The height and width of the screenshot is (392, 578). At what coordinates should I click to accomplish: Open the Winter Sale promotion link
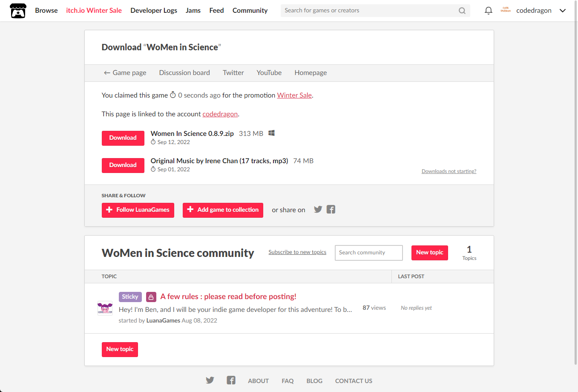click(x=294, y=95)
